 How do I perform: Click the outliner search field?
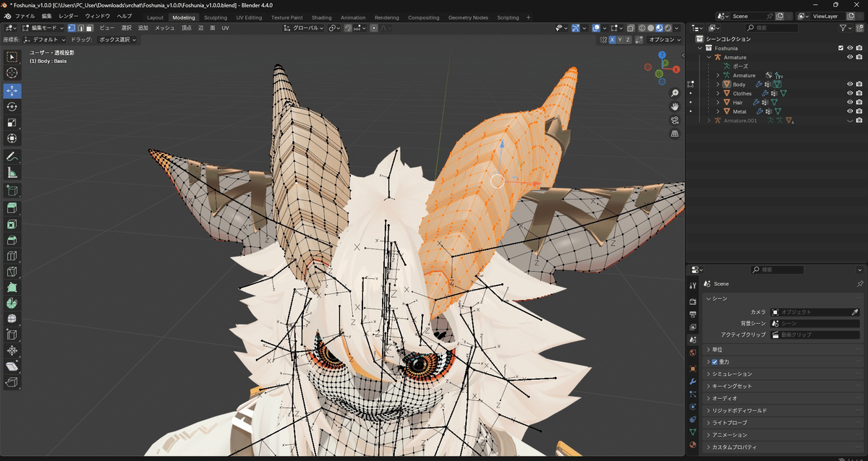click(x=771, y=28)
